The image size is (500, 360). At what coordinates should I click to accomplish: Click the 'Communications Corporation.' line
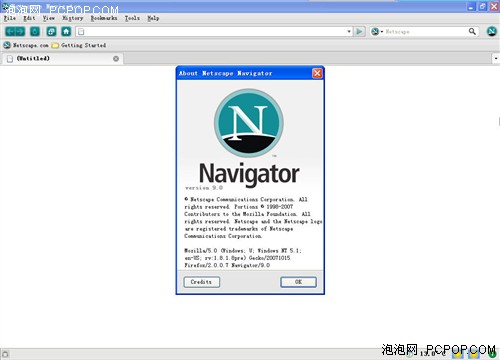coord(223,236)
